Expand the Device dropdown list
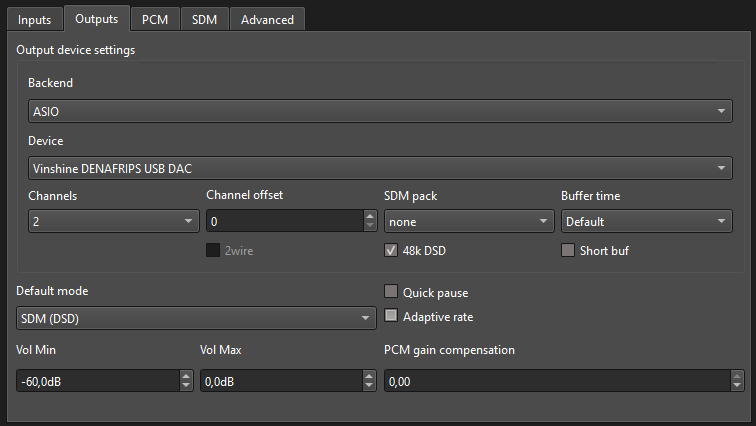The width and height of the screenshot is (756, 426). tap(380, 168)
